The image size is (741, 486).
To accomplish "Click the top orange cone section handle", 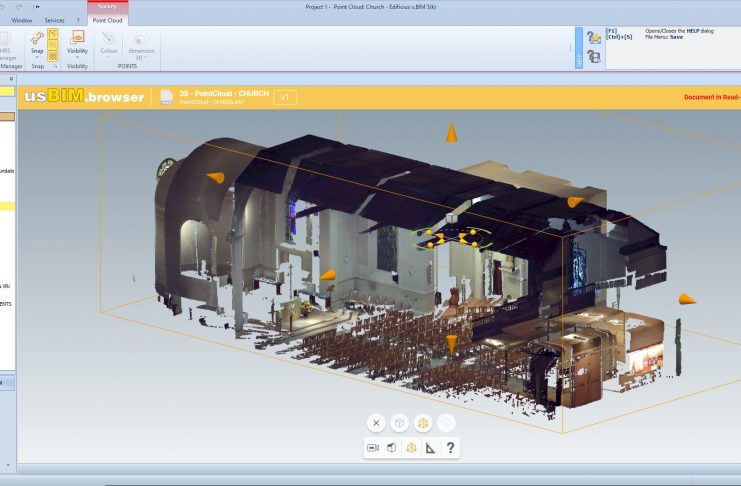I will coord(452,132).
